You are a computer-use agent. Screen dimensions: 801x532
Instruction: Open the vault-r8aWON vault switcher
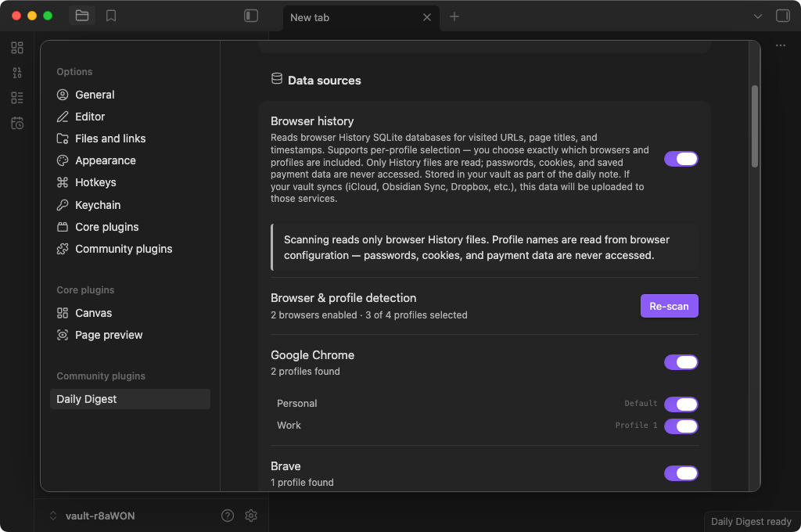tap(92, 516)
